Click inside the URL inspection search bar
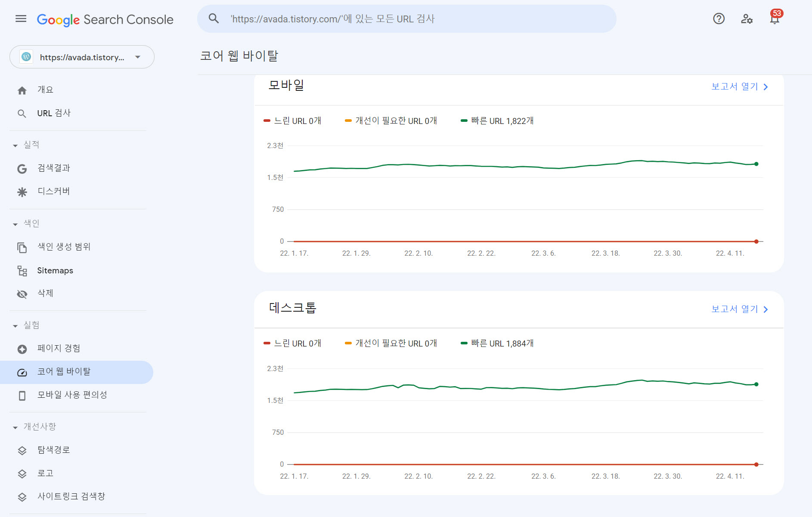Screen dimensions: 812x517 (x=405, y=19)
